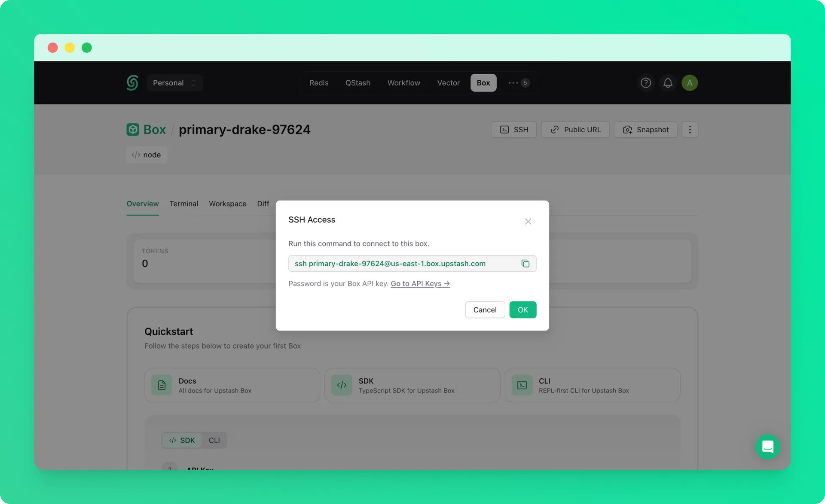Click the Upstash logo icon
Viewport: 825px width, 504px height.
pos(132,83)
